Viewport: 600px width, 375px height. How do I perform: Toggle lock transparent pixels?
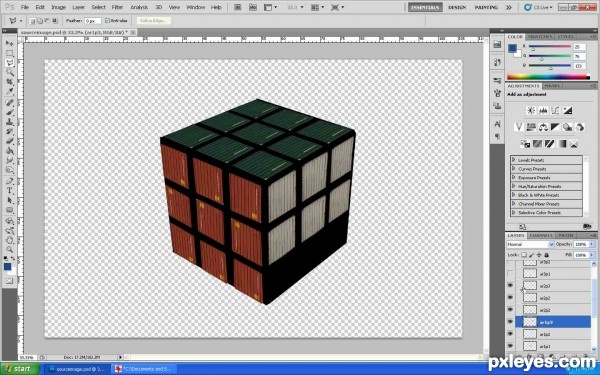coord(524,255)
